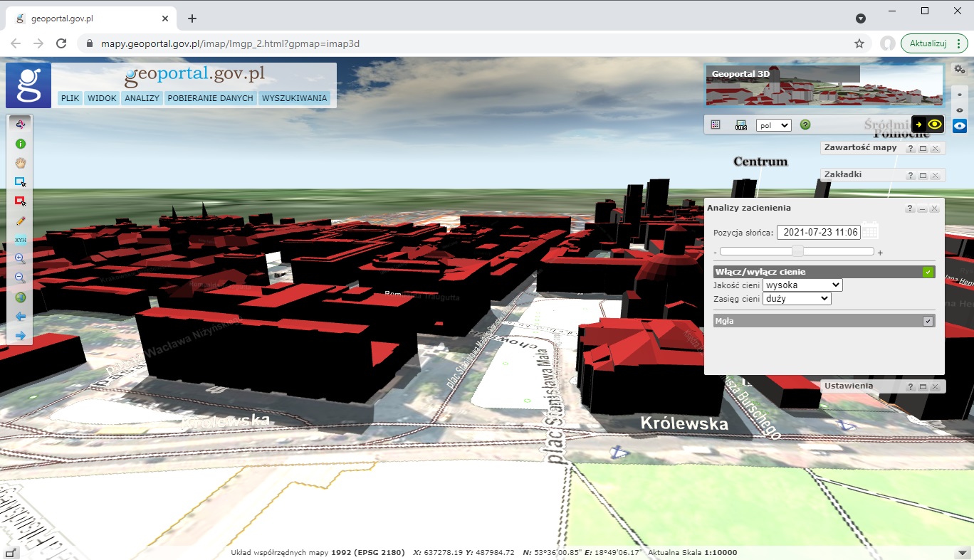Open the ANALIZY menu
974x560 pixels.
[x=142, y=98]
